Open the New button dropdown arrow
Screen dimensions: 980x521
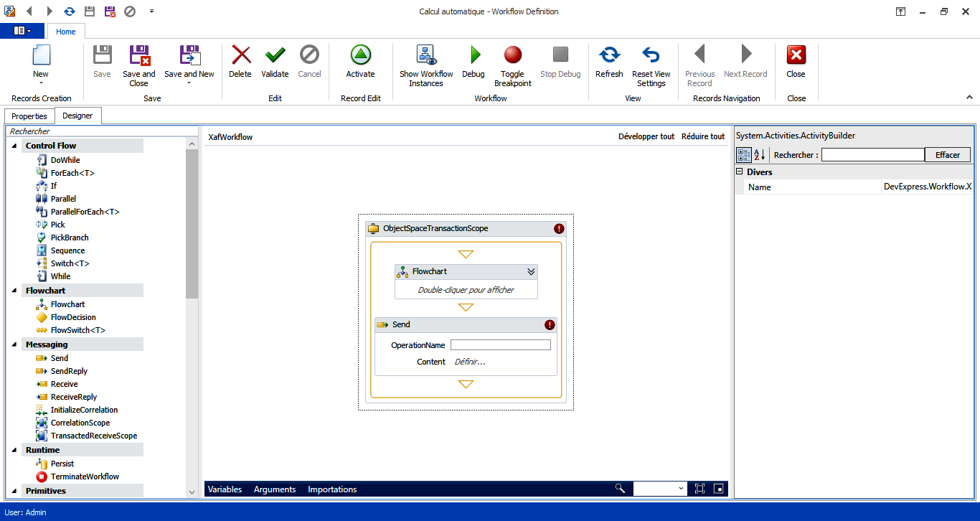(41, 83)
